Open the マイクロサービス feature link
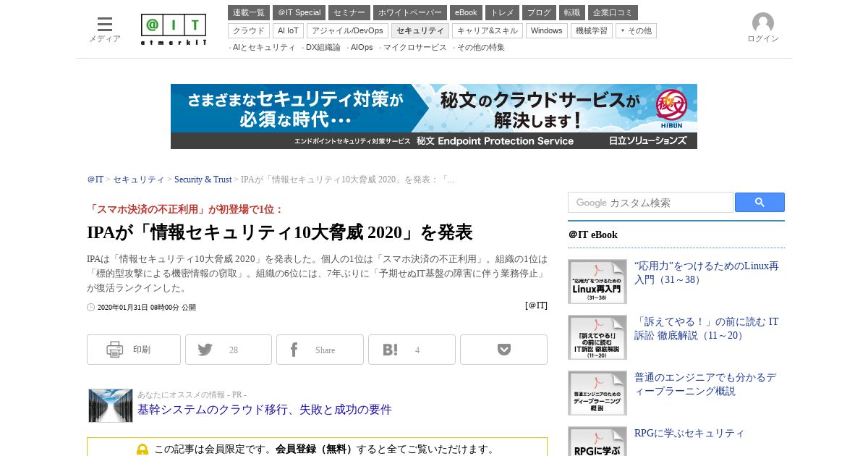868x456 pixels. (x=414, y=47)
